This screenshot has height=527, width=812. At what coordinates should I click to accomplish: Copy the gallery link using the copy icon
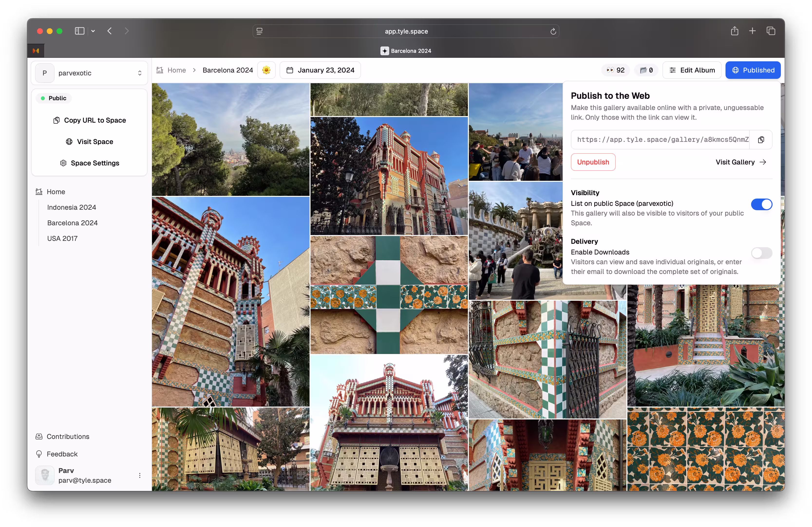pyautogui.click(x=761, y=140)
